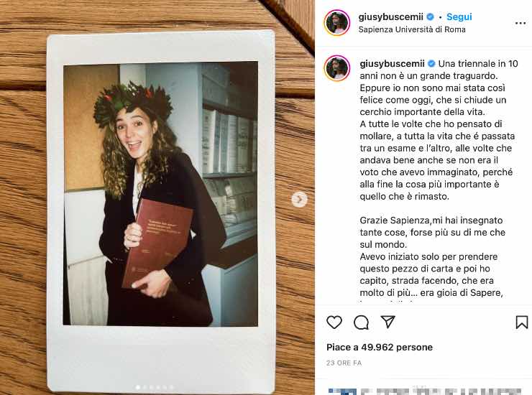Click the polaroid graduation photo
This screenshot has width=532, height=395.
coord(161,193)
